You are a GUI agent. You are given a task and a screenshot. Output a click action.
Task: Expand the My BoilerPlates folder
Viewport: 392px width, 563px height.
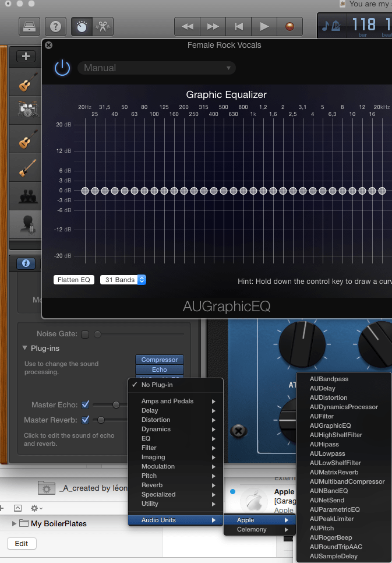[14, 523]
